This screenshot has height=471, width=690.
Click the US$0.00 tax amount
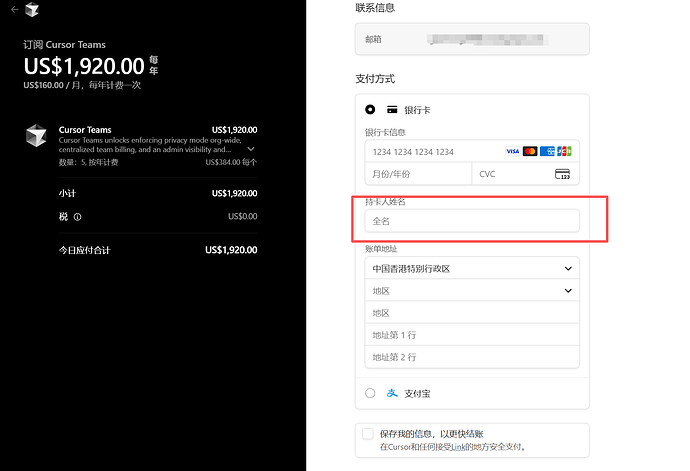point(242,217)
